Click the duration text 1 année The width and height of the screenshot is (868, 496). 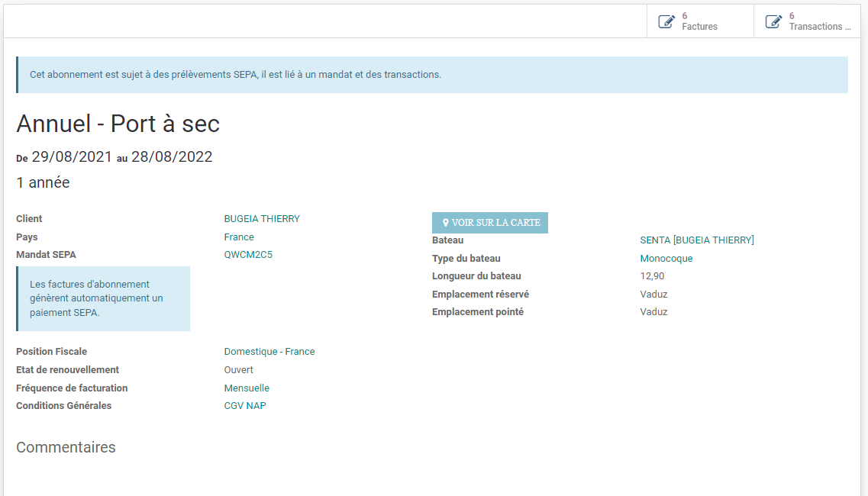pyautogui.click(x=44, y=182)
